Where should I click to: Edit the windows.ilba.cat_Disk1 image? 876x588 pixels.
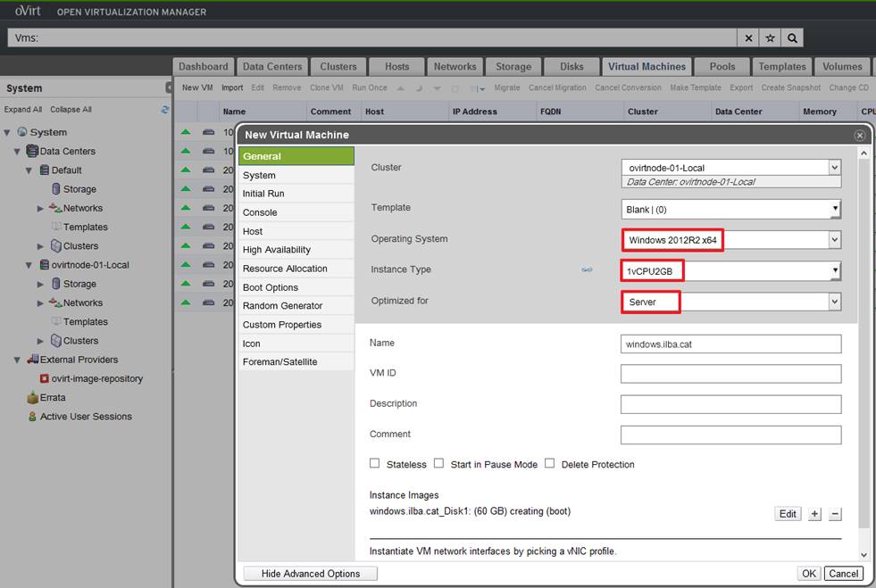click(x=788, y=514)
